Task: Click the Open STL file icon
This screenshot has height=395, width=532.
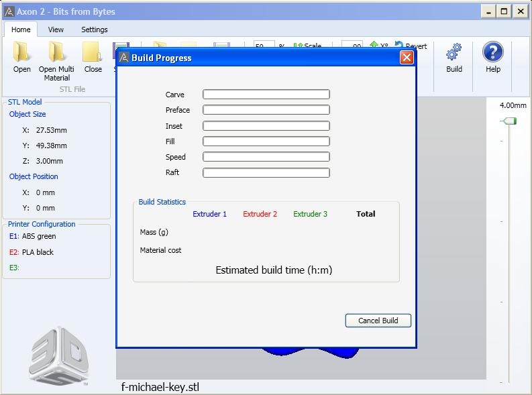Action: point(21,52)
